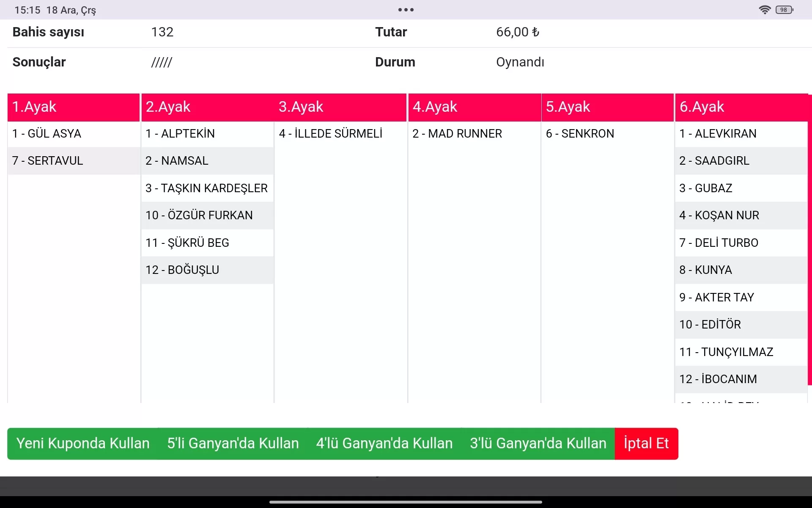Tap horse 7 - SERTAVUL in first leg
Viewport: 812px width, 508px height.
click(74, 161)
